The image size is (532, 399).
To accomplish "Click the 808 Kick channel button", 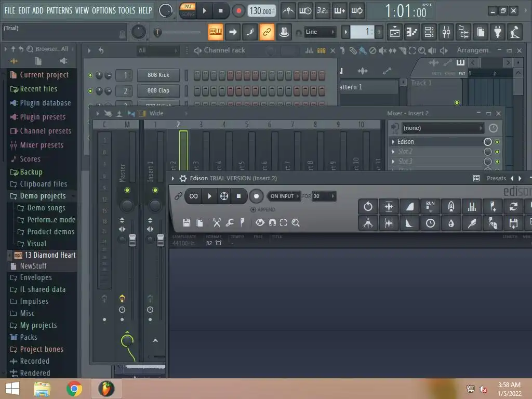I will click(x=158, y=75).
